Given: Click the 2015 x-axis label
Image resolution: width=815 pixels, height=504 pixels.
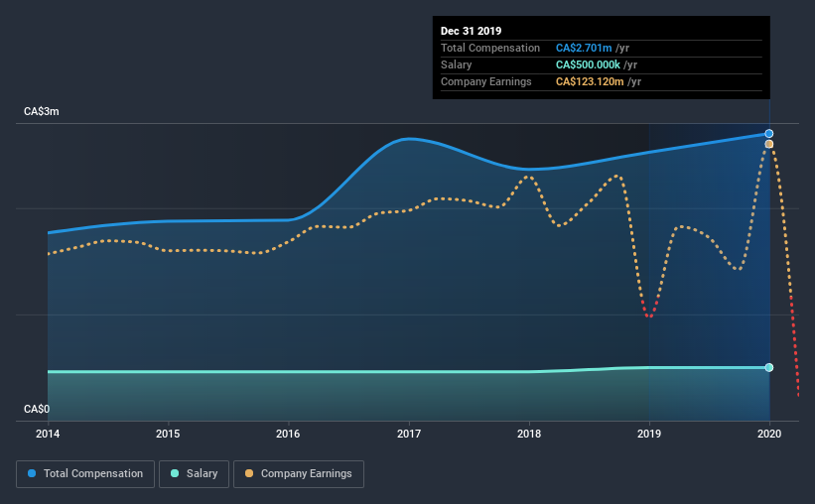Looking at the screenshot, I should coord(168,434).
